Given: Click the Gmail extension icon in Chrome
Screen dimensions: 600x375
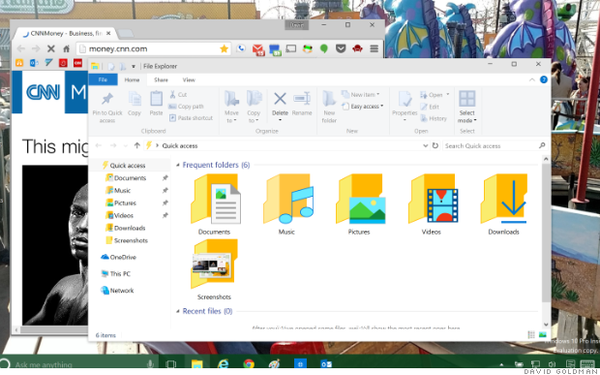Looking at the screenshot, I should coord(258,49).
